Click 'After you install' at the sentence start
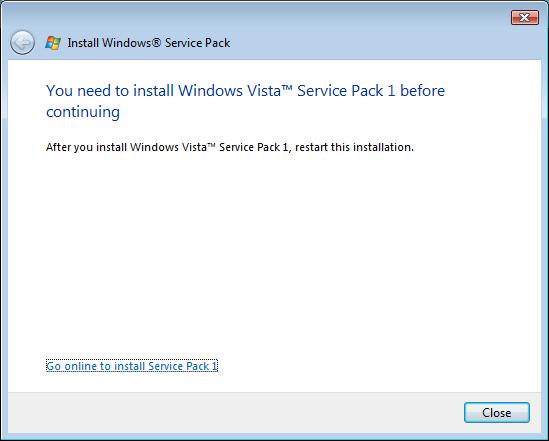 pos(86,147)
